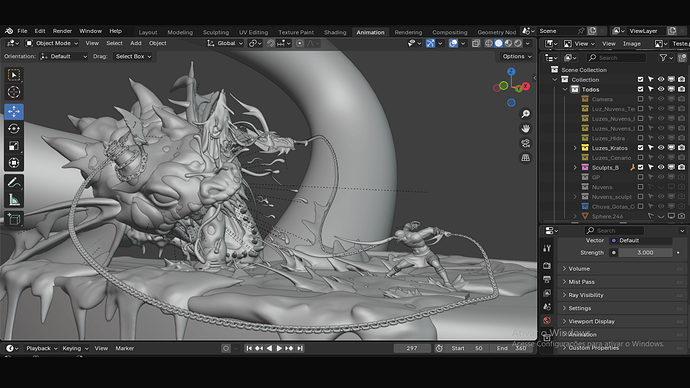Open the Render properties tab icon
Viewport: 690px width, 388px height.
[x=547, y=265]
